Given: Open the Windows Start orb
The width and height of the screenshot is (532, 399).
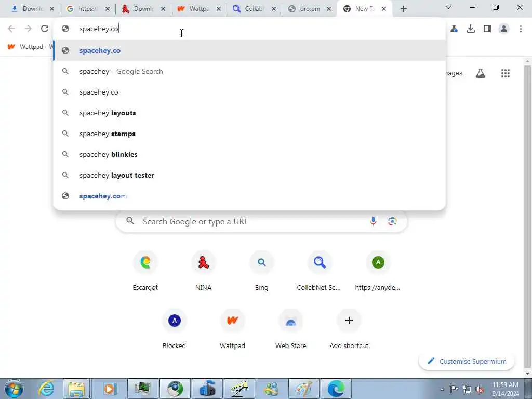Looking at the screenshot, I should tap(14, 389).
